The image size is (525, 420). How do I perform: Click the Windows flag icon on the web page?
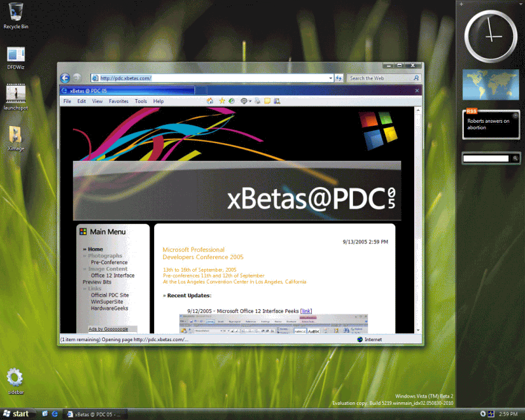(378, 131)
